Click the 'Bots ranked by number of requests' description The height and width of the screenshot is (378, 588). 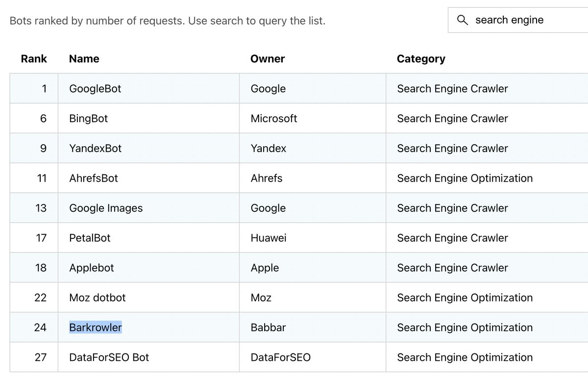tap(168, 21)
